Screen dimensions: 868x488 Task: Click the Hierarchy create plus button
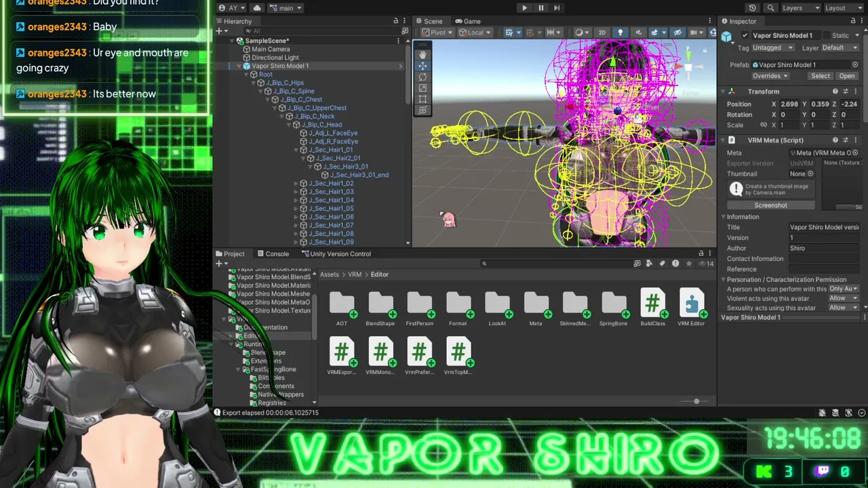click(x=219, y=31)
